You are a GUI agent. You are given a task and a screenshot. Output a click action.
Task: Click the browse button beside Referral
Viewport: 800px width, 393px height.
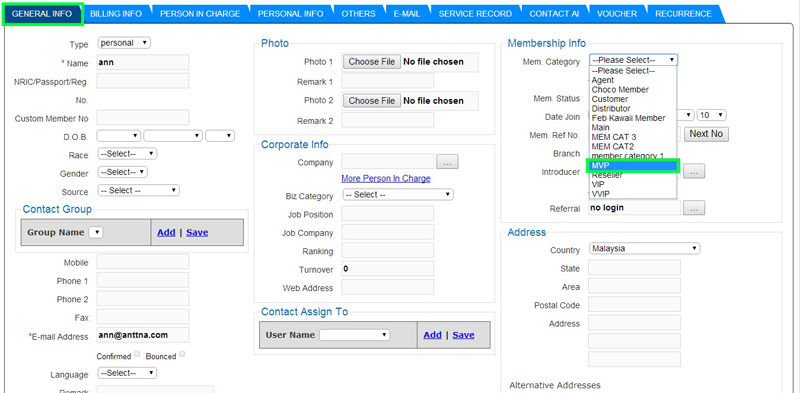694,208
